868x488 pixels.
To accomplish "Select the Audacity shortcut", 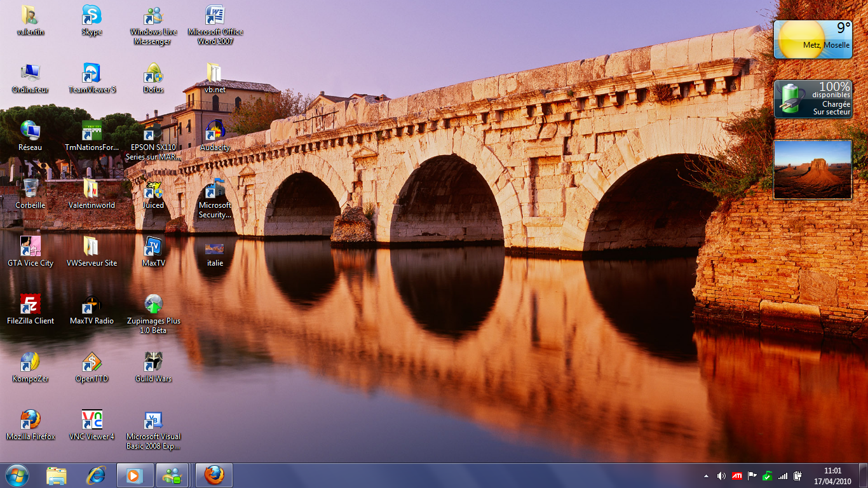I will [x=215, y=136].
